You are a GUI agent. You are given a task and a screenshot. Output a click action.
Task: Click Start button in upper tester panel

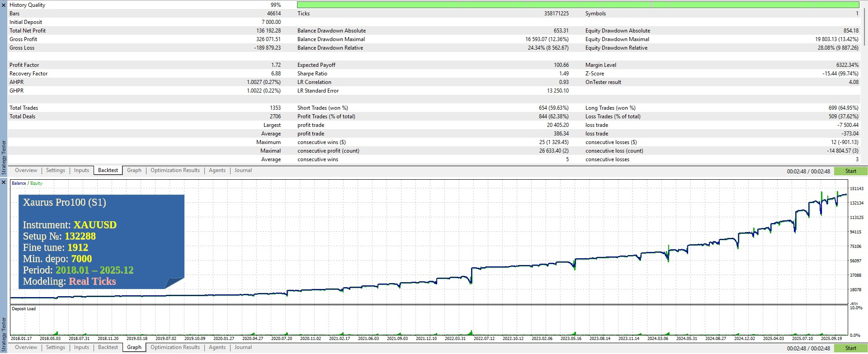pyautogui.click(x=850, y=171)
